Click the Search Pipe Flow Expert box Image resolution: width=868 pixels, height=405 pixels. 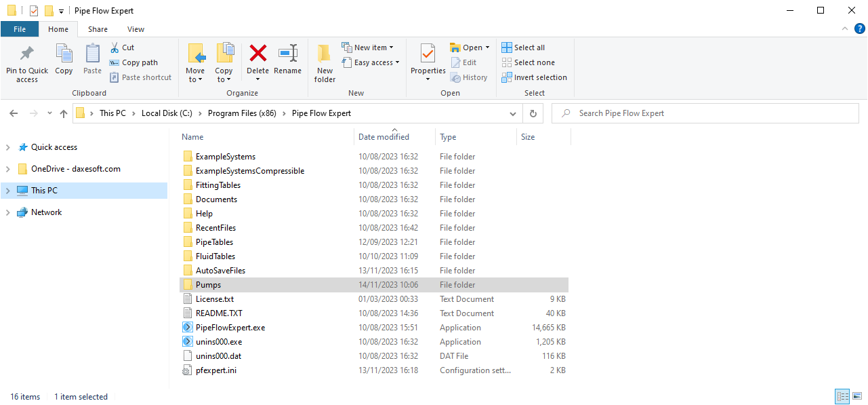(x=705, y=113)
